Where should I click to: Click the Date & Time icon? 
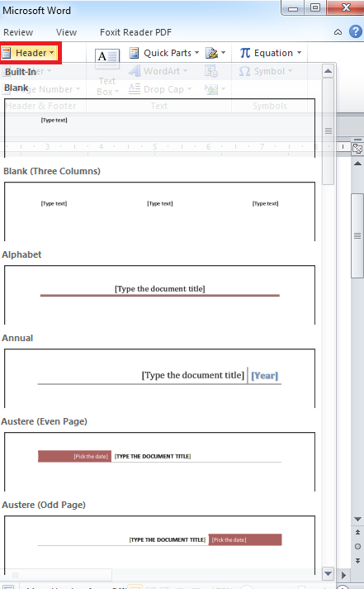coord(211,71)
